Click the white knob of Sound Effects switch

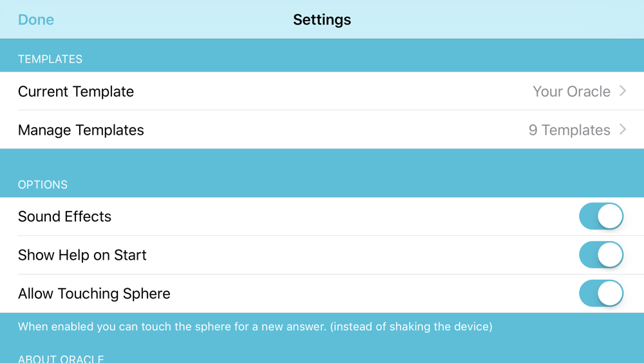pyautogui.click(x=611, y=216)
